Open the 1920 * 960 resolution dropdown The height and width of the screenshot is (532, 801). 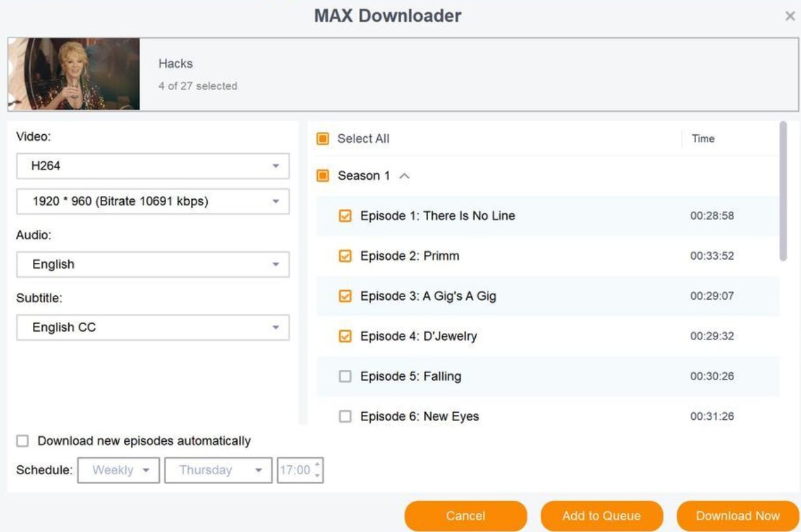(153, 202)
